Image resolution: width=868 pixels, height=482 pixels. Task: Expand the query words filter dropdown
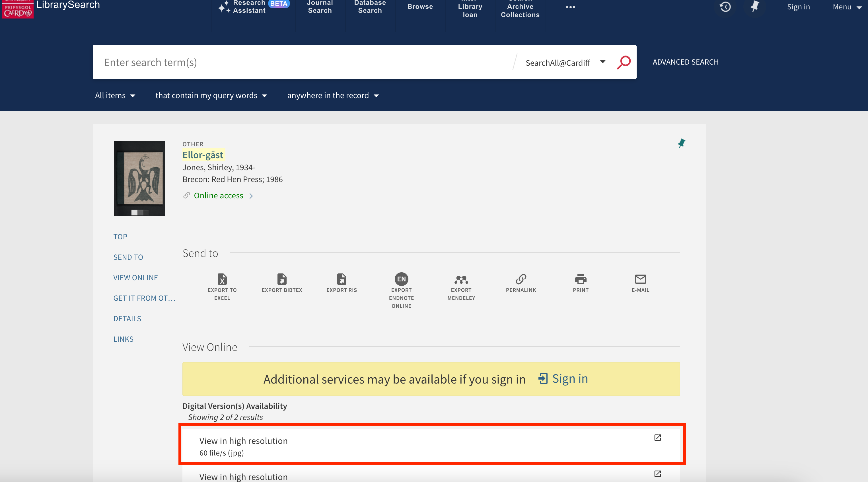click(212, 95)
